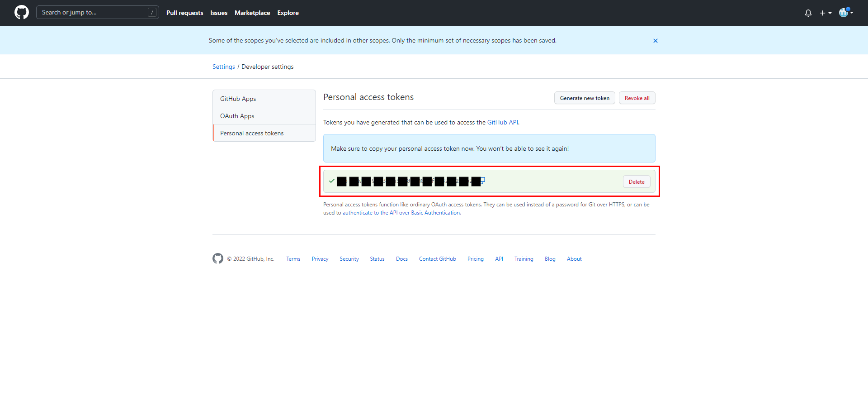Click Generate new token button

coord(585,98)
